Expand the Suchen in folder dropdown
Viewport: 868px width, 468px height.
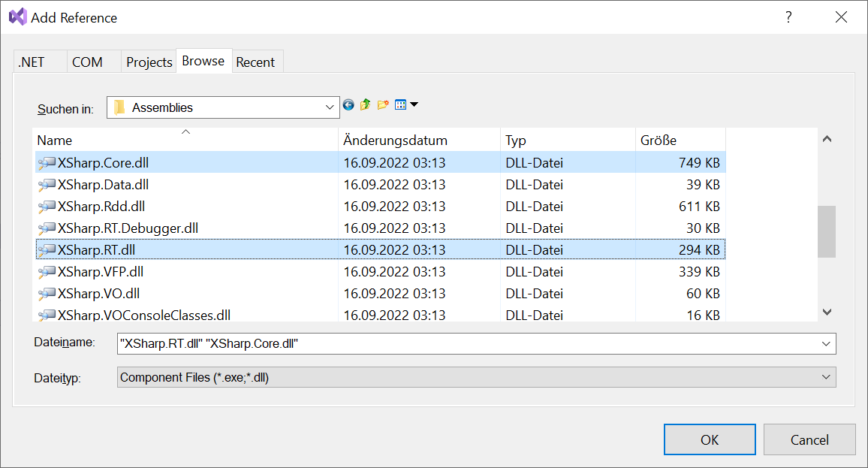click(x=330, y=107)
